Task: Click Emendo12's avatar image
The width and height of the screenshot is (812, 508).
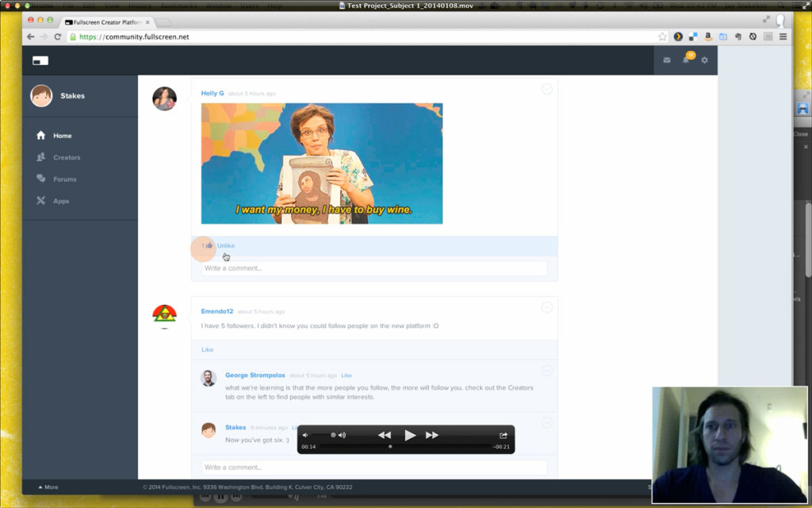Action: 165,317
